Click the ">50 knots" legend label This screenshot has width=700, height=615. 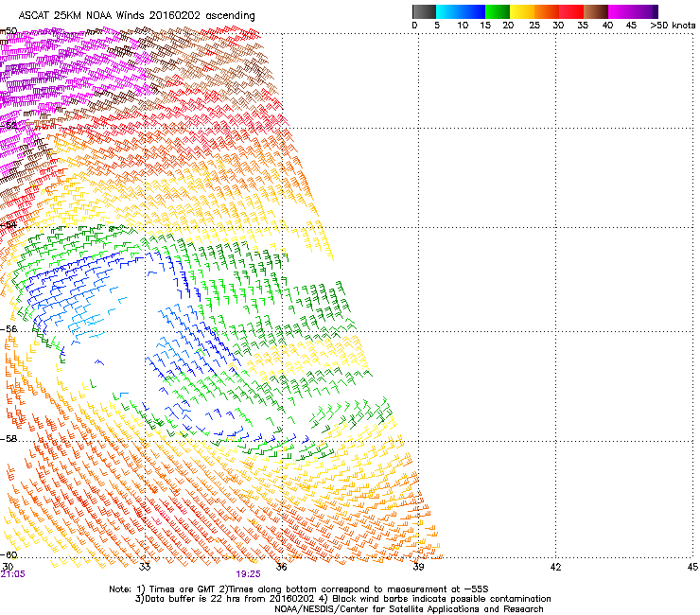(673, 26)
